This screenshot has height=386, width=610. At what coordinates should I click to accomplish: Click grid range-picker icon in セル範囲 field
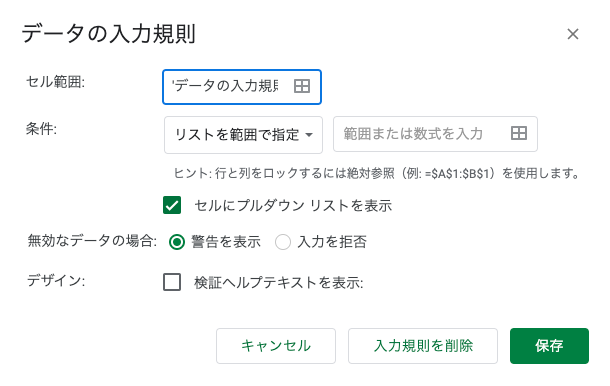pos(302,86)
